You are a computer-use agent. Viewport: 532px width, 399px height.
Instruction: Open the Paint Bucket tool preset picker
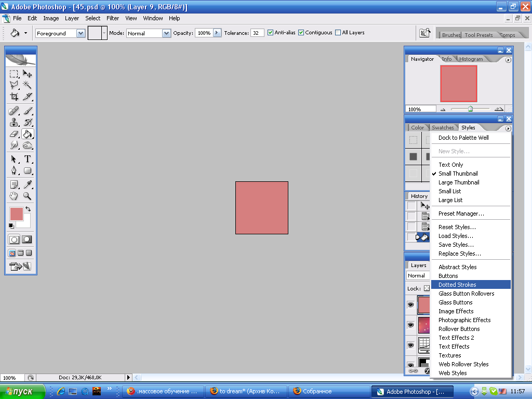click(25, 33)
